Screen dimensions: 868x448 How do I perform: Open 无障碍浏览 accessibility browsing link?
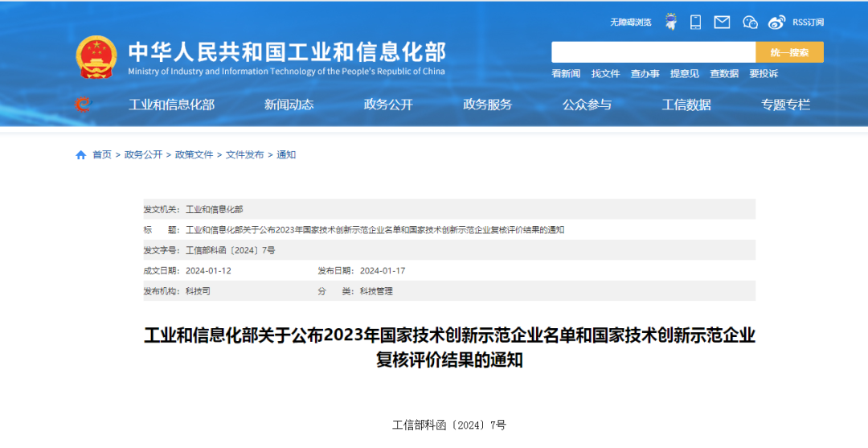[631, 23]
